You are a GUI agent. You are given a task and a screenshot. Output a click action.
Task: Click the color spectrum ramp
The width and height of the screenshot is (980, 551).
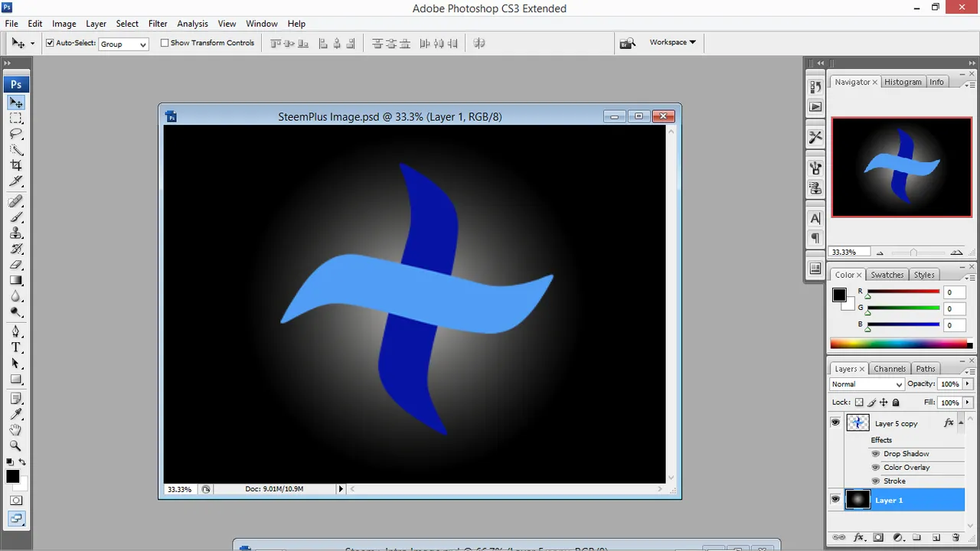(x=901, y=344)
